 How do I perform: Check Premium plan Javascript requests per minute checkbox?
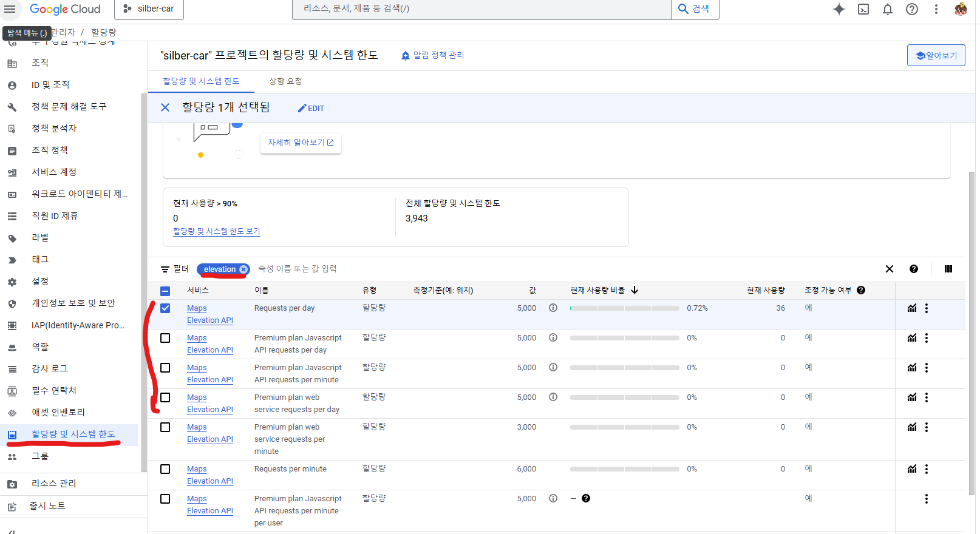click(x=165, y=368)
